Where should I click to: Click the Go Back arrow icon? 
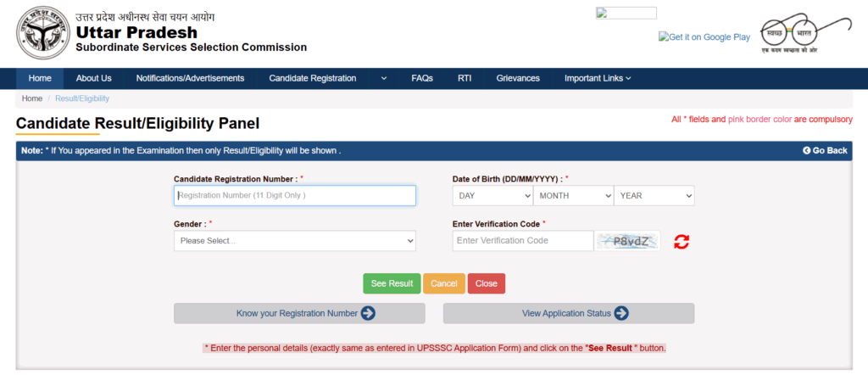coord(807,150)
